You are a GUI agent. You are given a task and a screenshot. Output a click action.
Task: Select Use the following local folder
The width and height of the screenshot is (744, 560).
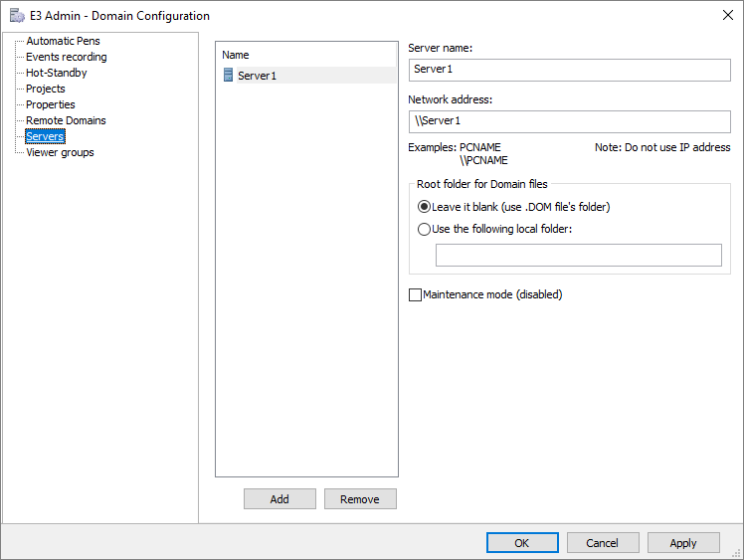click(x=425, y=229)
